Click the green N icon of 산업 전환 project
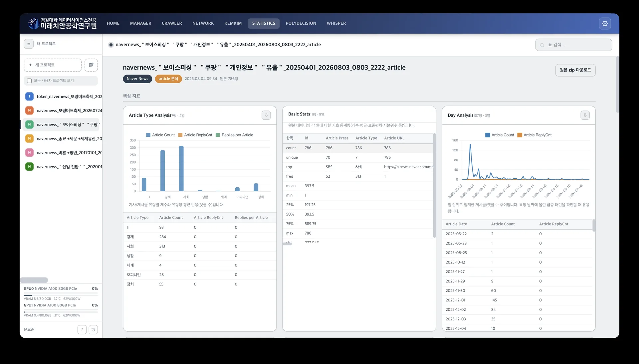Screen dimensions: 639x364 pyautogui.click(x=29, y=166)
